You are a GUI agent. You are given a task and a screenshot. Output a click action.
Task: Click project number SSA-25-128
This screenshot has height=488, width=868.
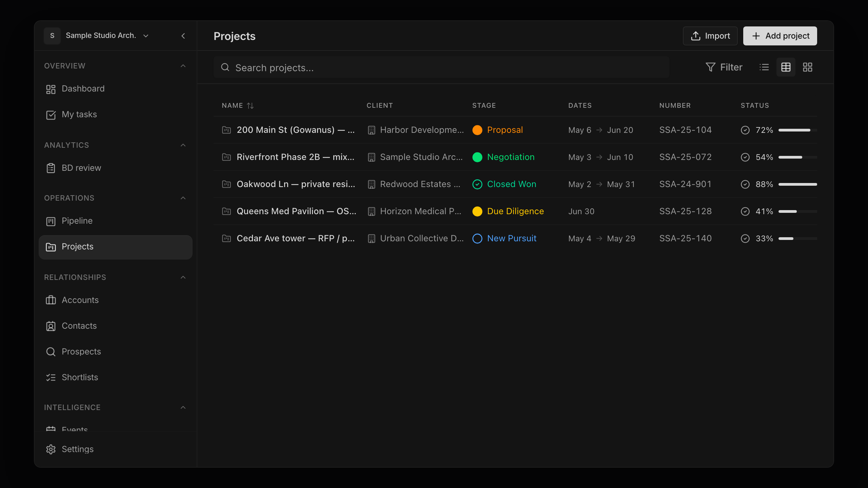(685, 211)
